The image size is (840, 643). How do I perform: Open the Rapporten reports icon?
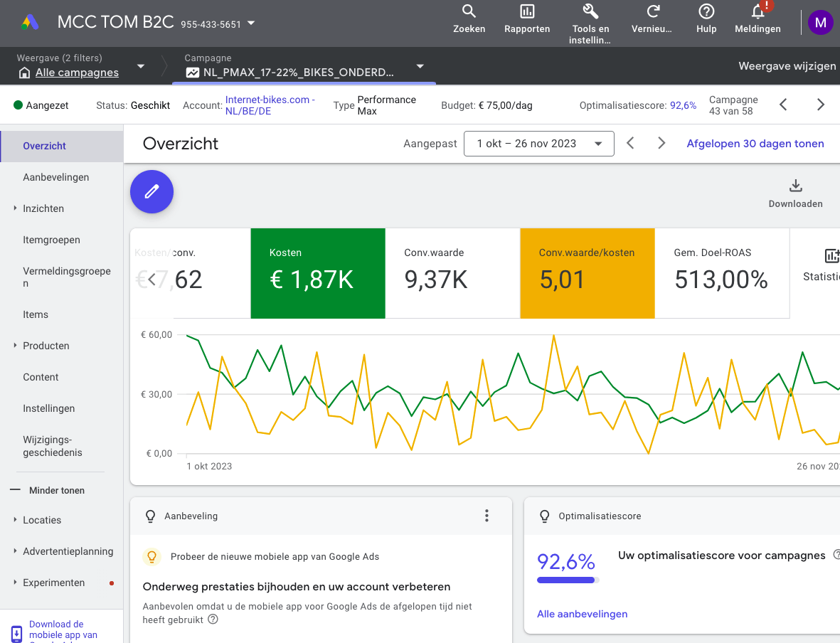coord(527,12)
